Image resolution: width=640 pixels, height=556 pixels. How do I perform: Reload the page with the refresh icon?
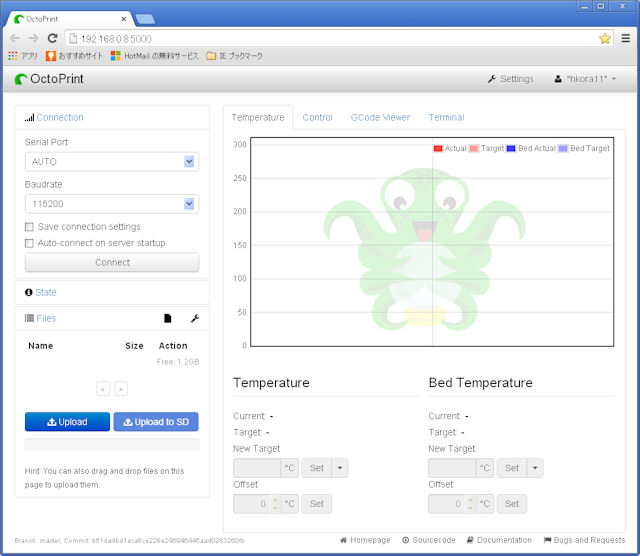pyautogui.click(x=53, y=38)
